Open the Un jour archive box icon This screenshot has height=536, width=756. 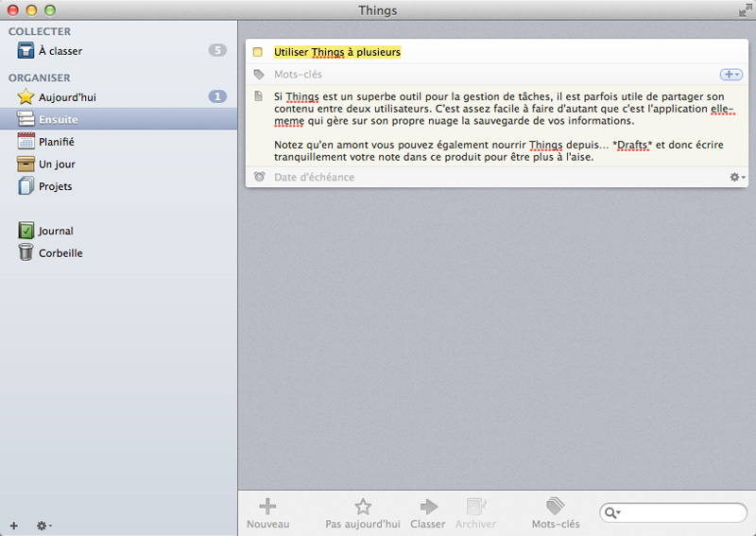[x=26, y=164]
